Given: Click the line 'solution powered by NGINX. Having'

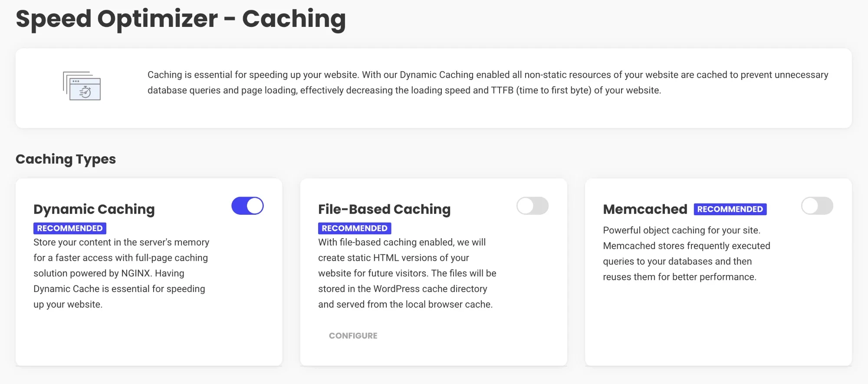Looking at the screenshot, I should tap(109, 273).
